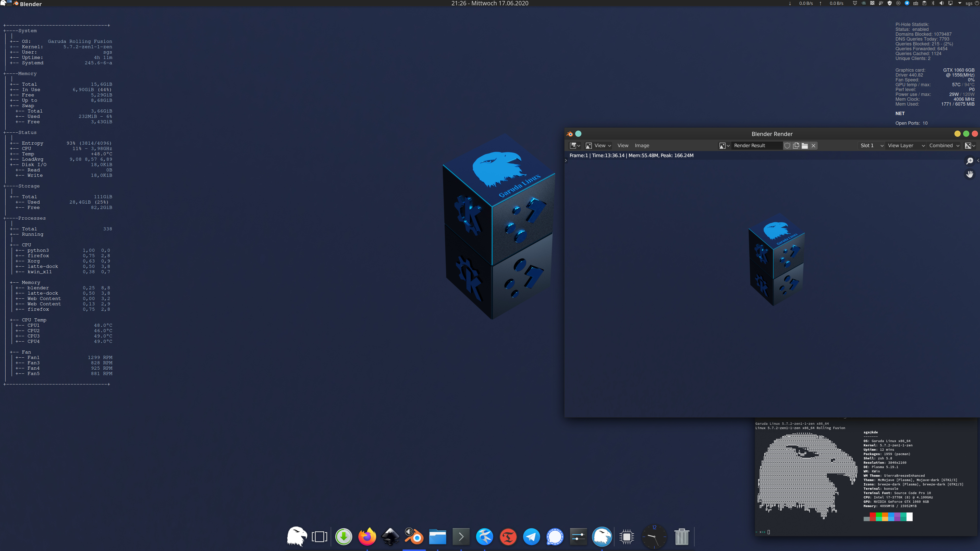980x551 pixels.
Task: Open Signal messenger from the dock
Action: (555, 536)
